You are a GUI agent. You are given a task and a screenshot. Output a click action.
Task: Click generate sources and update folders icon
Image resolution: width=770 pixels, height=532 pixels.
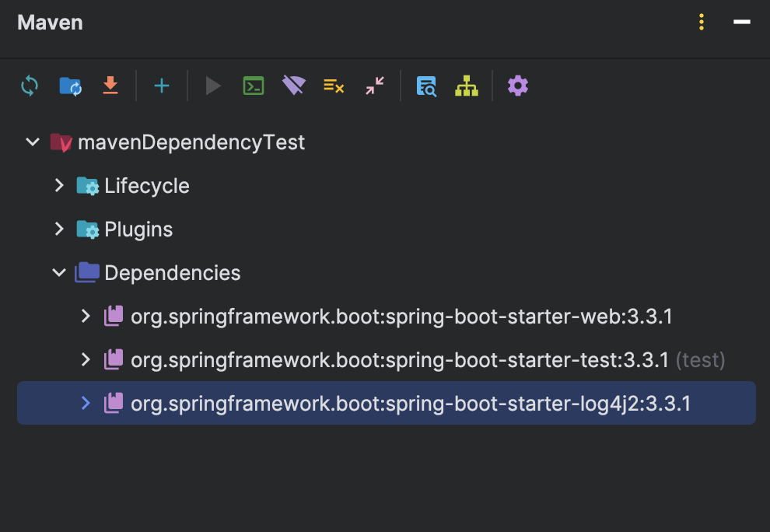pyautogui.click(x=70, y=86)
